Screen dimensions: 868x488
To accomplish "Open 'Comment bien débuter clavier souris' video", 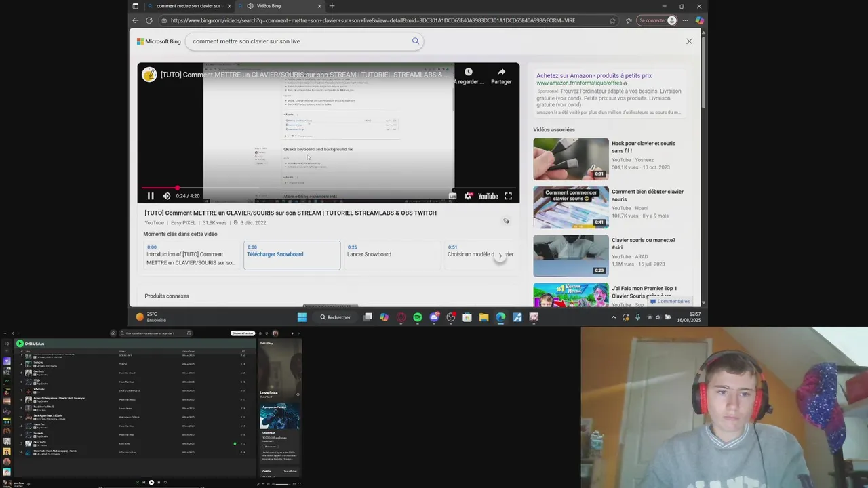I will [x=571, y=207].
